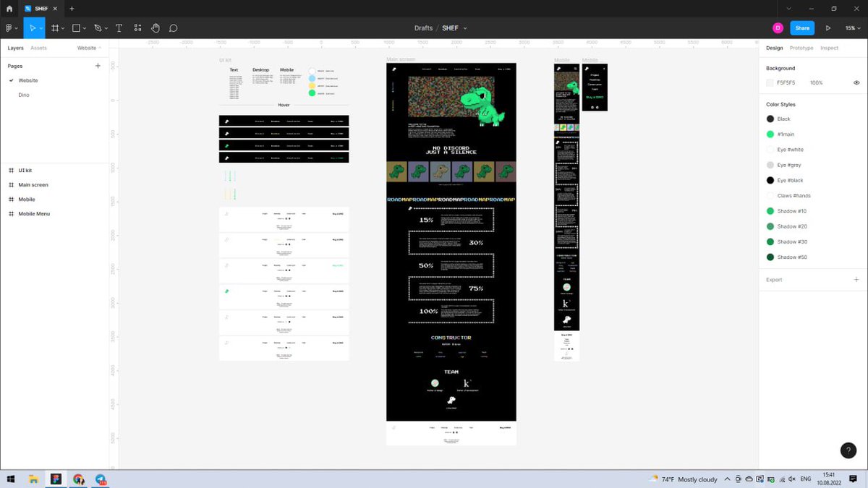Toggle background visibility eye icon
Viewport: 868px width, 488px height.
click(856, 83)
